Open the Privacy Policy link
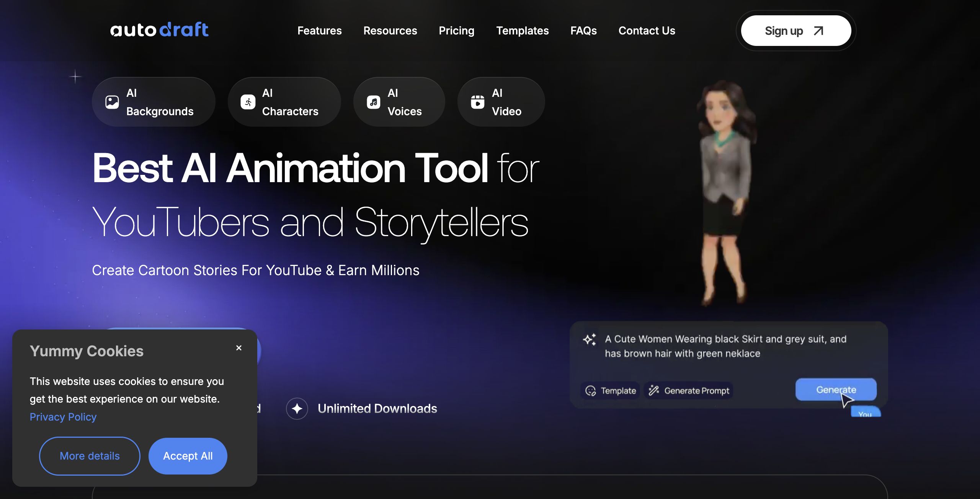This screenshot has height=499, width=980. click(x=63, y=417)
